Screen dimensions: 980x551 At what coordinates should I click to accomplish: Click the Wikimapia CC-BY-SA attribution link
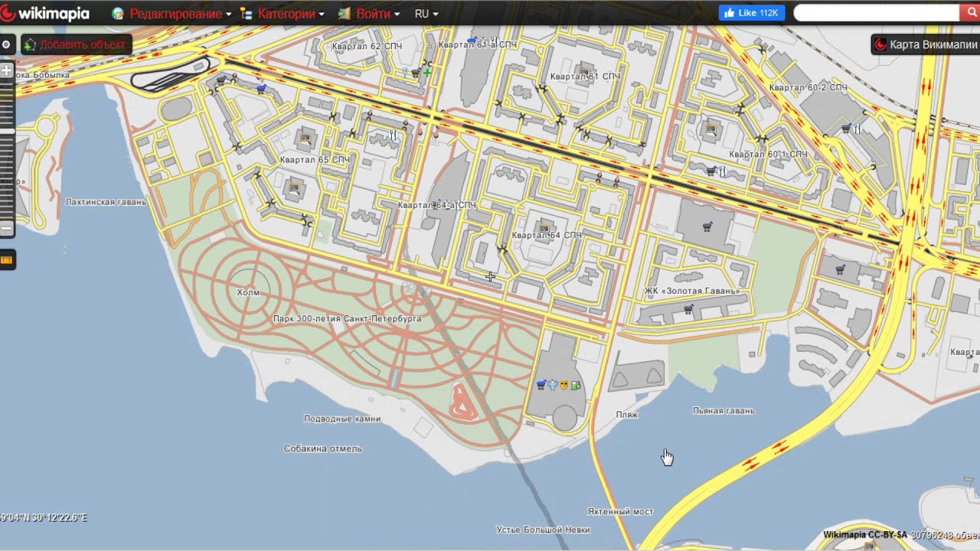pyautogui.click(x=865, y=535)
